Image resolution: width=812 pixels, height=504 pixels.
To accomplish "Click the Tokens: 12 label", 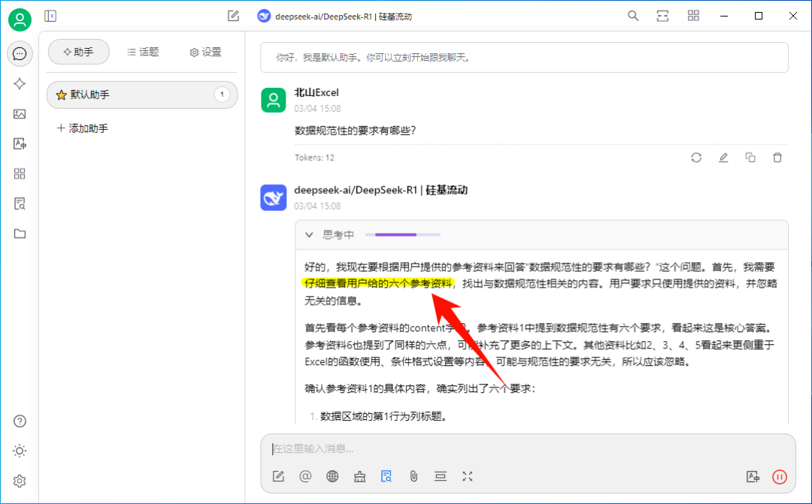I will (314, 157).
